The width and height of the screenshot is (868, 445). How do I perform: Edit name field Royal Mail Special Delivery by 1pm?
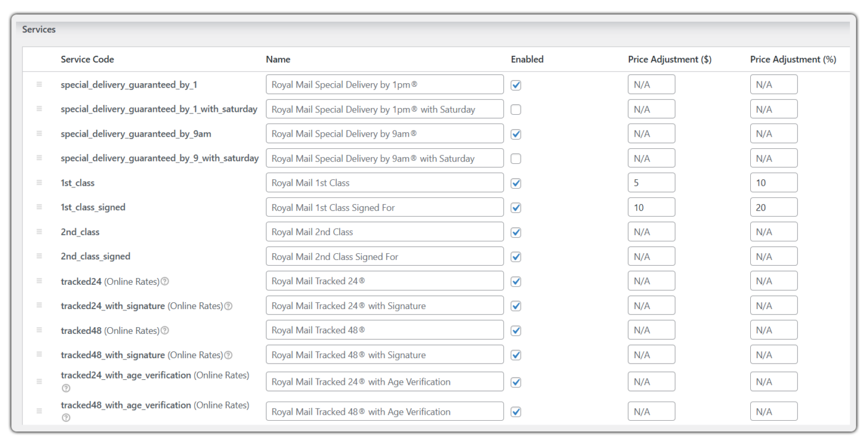[385, 84]
